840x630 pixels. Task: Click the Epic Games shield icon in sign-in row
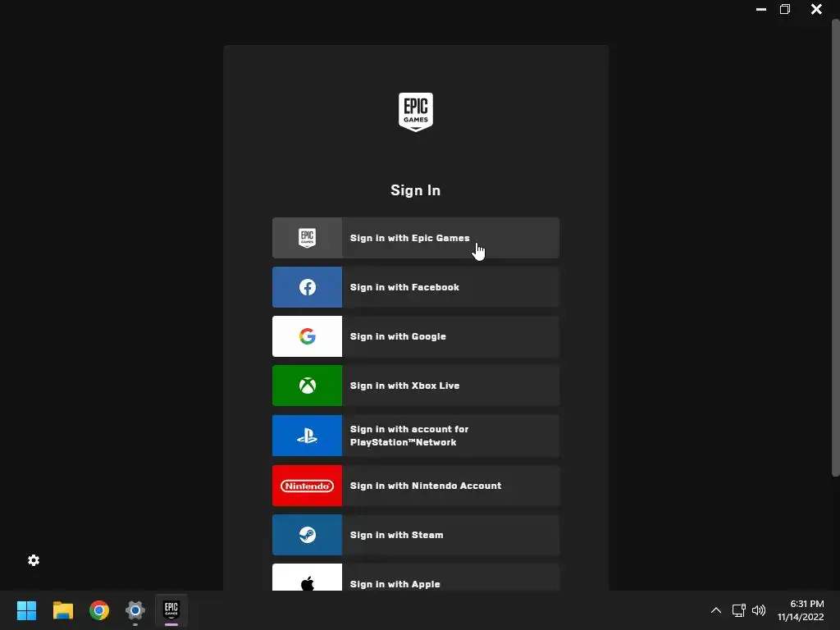coord(307,238)
